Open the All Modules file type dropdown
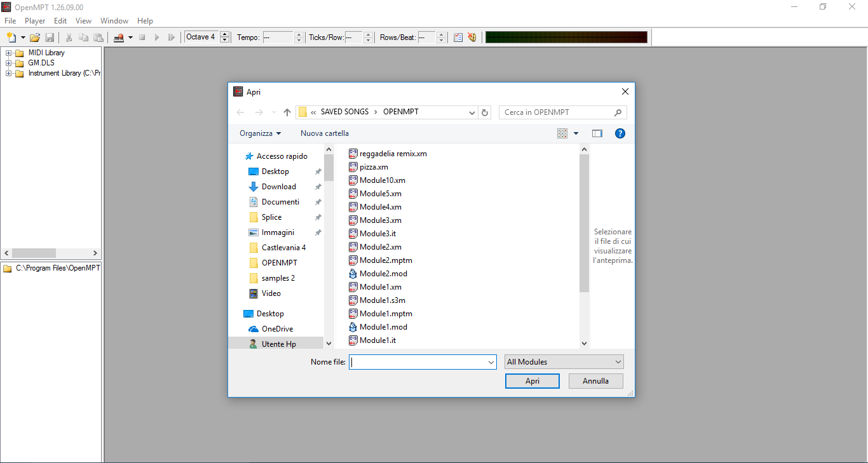Screen dimensions: 868x463 pos(564,362)
